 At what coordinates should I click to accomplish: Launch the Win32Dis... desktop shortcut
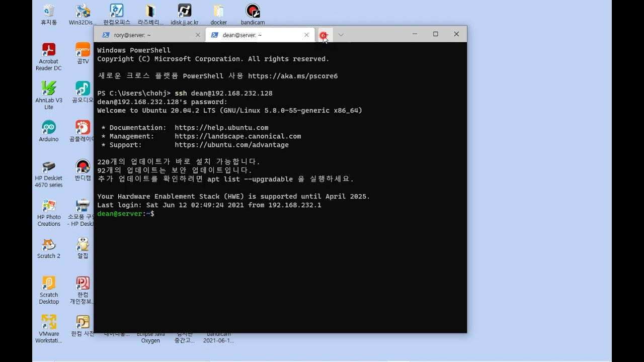(83, 14)
